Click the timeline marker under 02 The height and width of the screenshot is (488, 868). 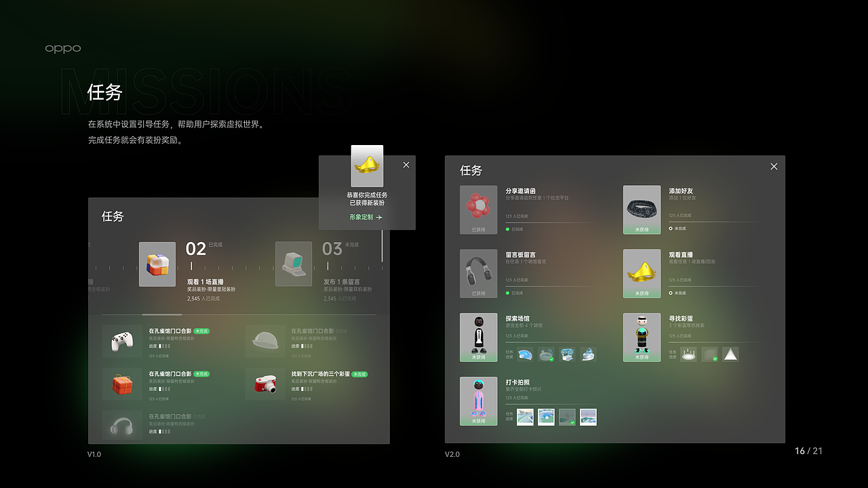(x=191, y=266)
